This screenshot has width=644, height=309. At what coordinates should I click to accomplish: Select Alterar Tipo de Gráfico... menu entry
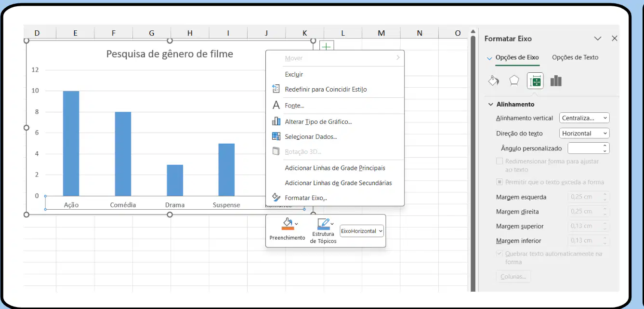point(318,121)
